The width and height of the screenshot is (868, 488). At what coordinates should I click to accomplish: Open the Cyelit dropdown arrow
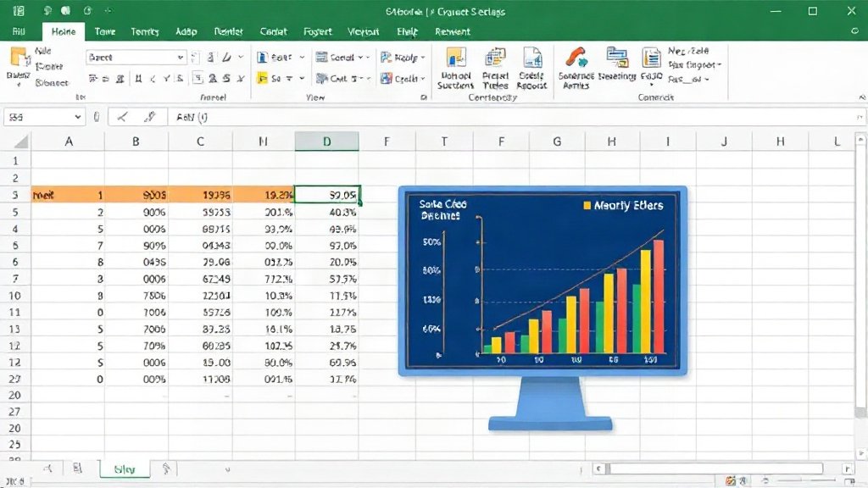pos(423,79)
